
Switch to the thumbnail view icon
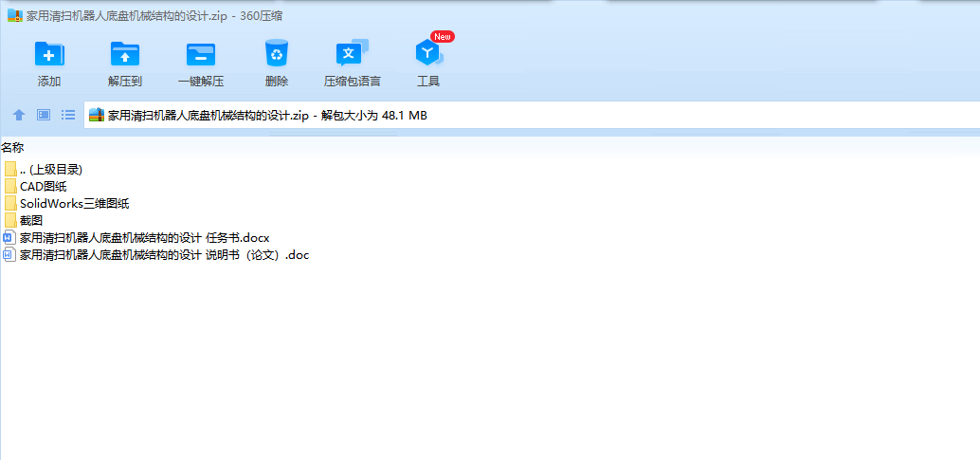[44, 115]
